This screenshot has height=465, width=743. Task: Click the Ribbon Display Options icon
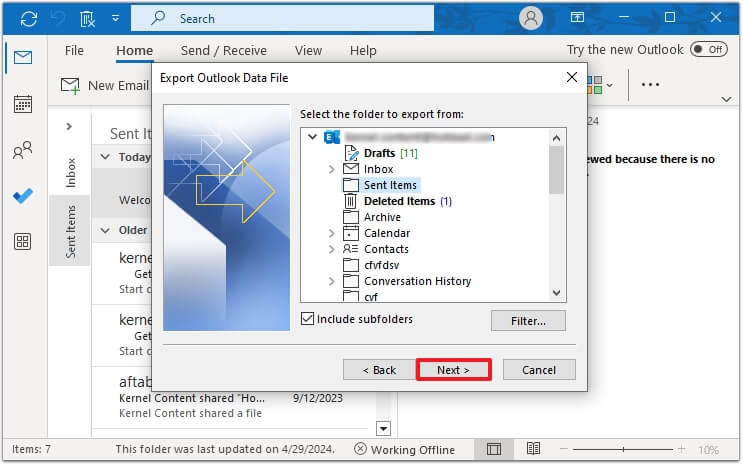[x=577, y=18]
